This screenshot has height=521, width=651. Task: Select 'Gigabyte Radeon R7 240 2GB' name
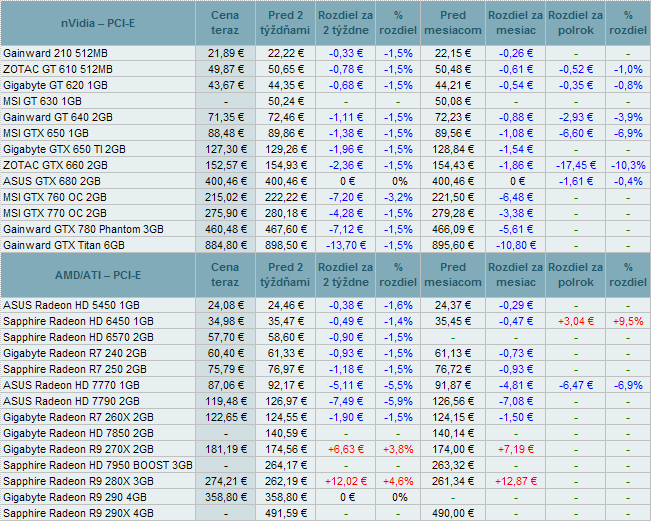tap(75, 353)
